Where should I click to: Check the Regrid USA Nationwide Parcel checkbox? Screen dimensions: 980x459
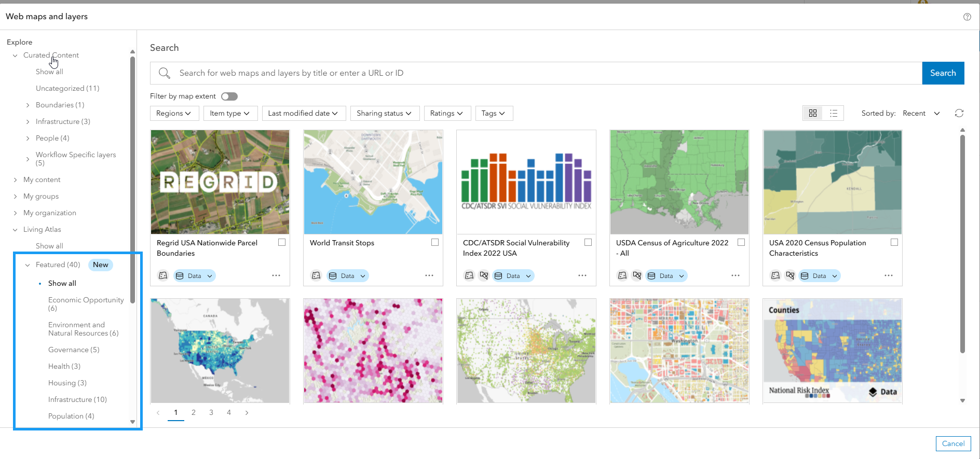(282, 242)
